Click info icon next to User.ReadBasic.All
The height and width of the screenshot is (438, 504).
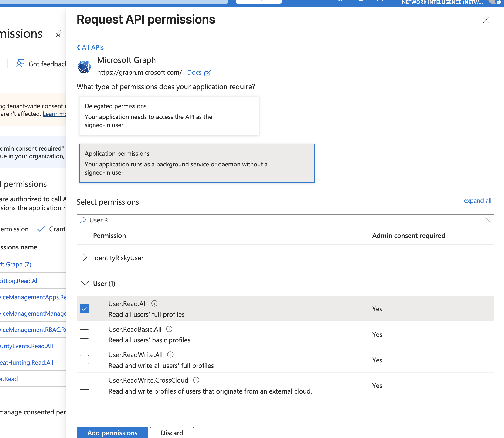(169, 329)
